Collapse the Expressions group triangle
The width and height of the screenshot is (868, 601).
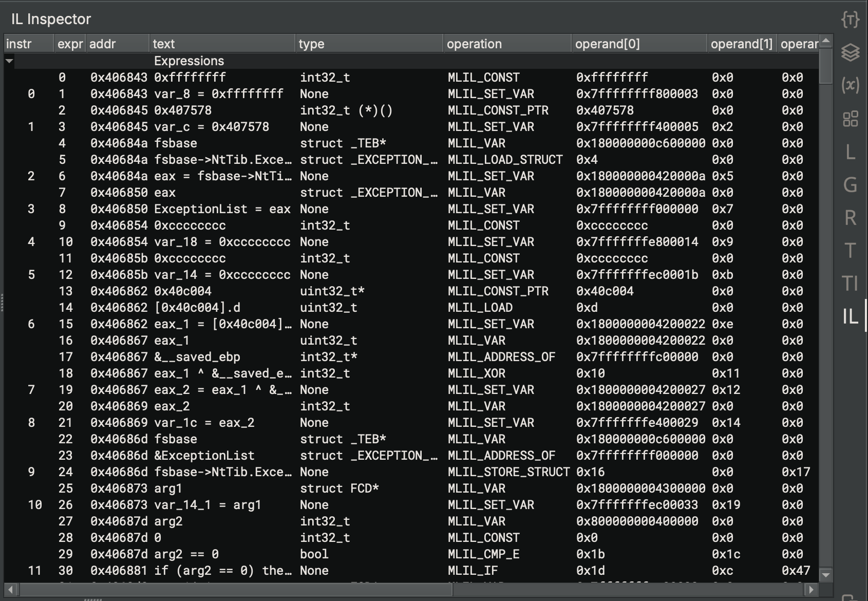tap(9, 61)
